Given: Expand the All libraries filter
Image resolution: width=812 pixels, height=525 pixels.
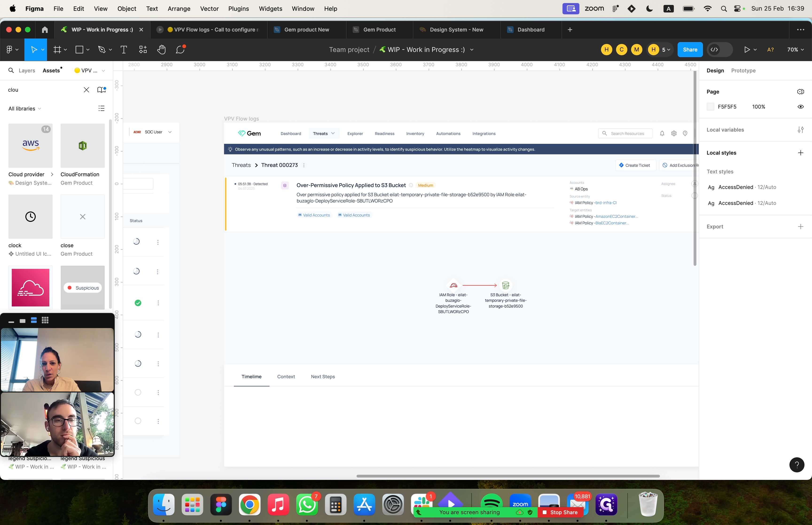Looking at the screenshot, I should point(24,108).
